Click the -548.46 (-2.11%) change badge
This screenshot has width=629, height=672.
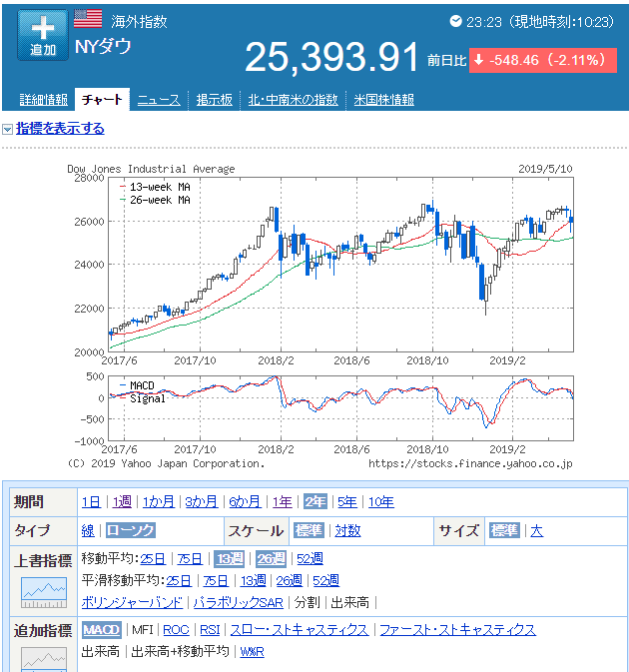543,60
